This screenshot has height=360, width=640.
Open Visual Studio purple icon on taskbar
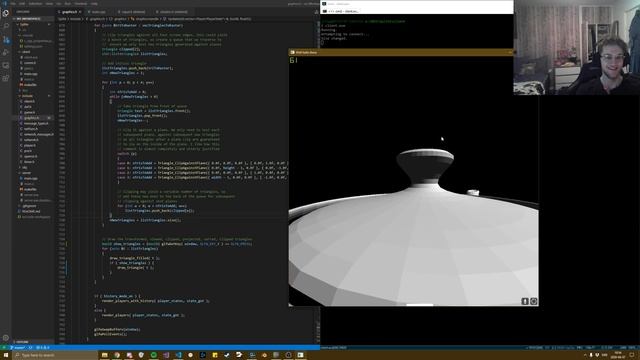point(166,355)
